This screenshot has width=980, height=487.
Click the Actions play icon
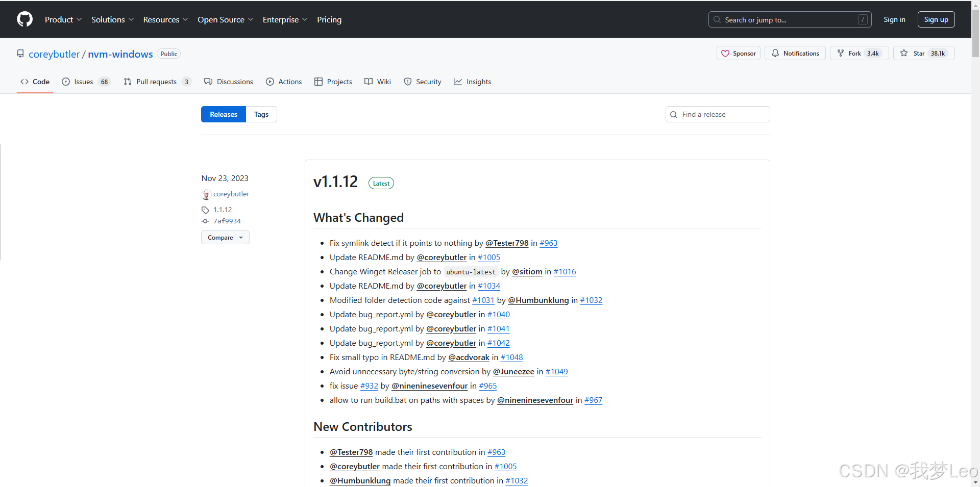tap(270, 82)
